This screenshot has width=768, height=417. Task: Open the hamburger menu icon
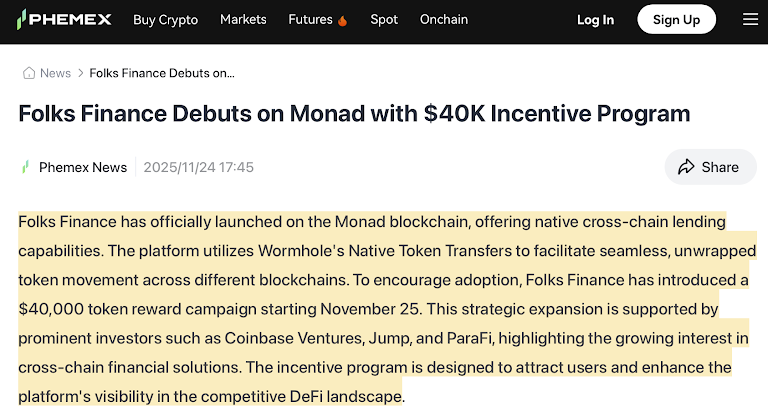point(750,19)
